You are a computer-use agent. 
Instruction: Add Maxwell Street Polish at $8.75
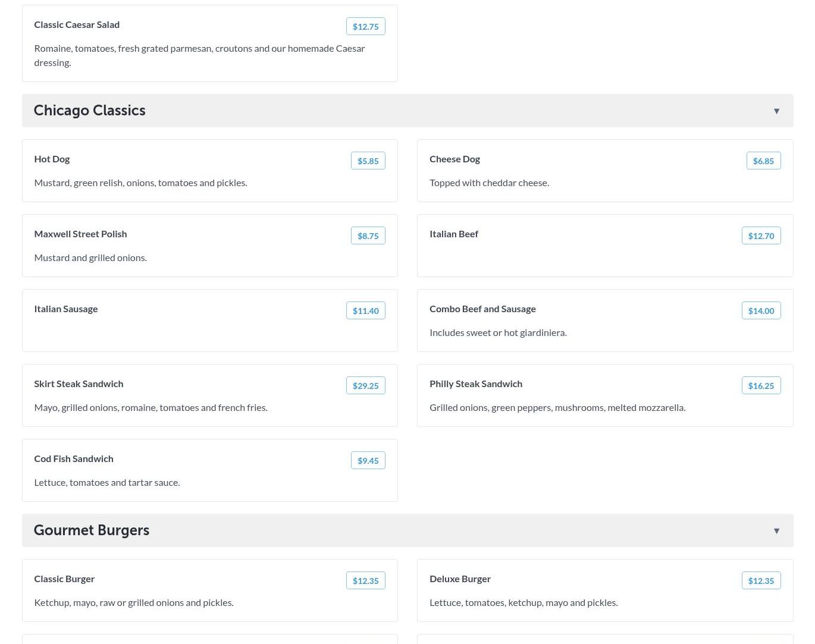tap(368, 235)
